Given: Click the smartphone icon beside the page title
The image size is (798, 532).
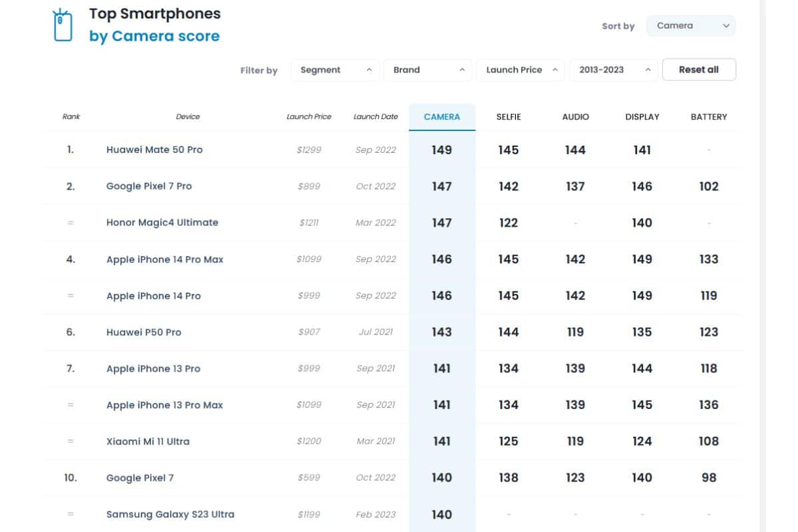Looking at the screenshot, I should pos(63,25).
